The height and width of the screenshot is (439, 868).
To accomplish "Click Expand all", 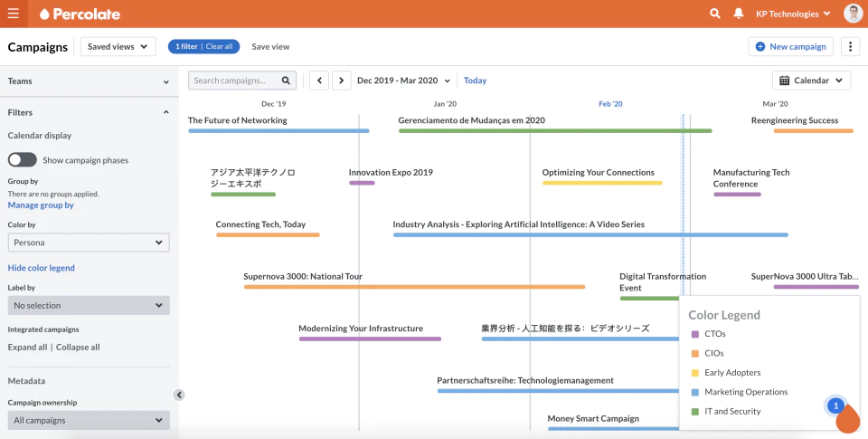I will [x=27, y=347].
